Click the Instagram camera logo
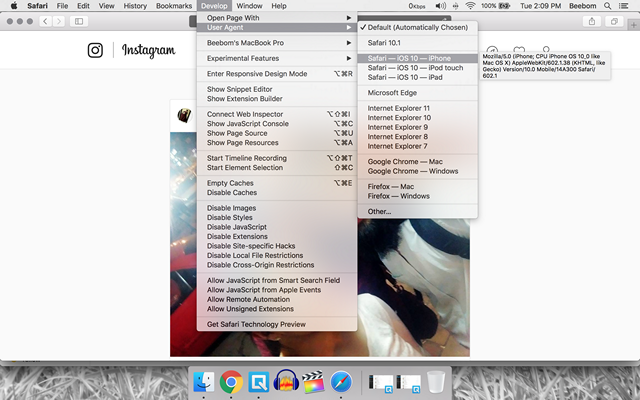The height and width of the screenshot is (400, 640). [x=95, y=50]
